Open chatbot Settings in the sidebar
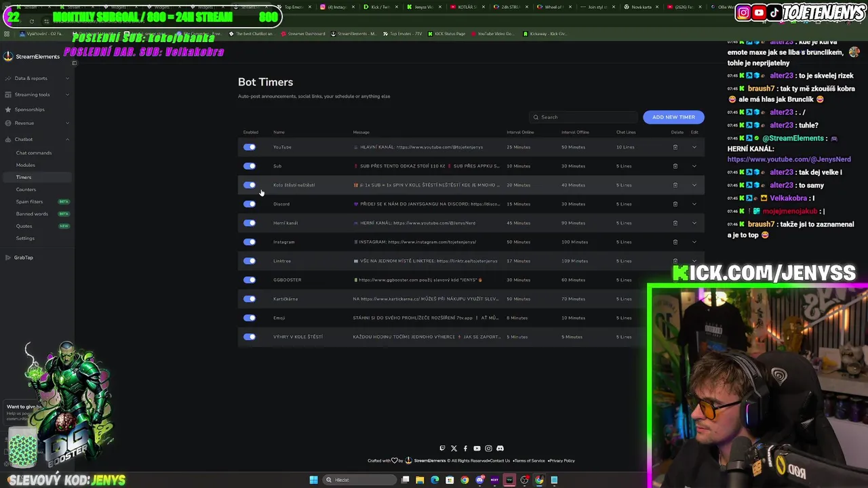The height and width of the screenshot is (488, 868). point(25,239)
